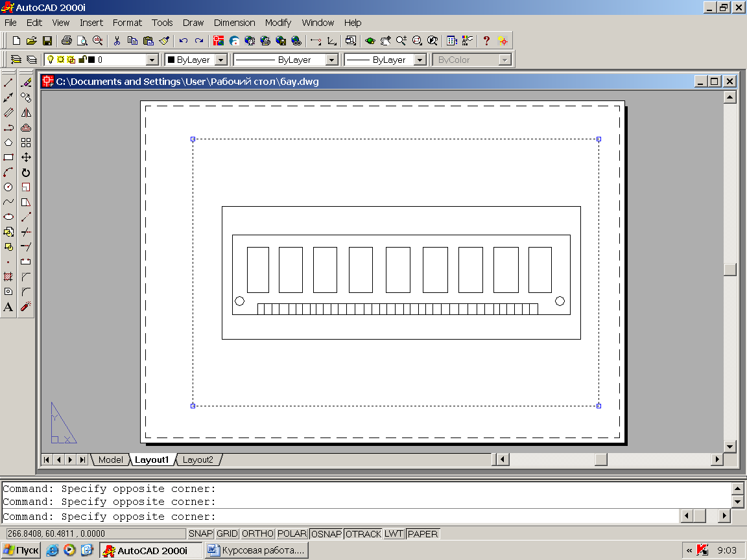Click the drawing's vertical scrollbar thumb

(730, 269)
